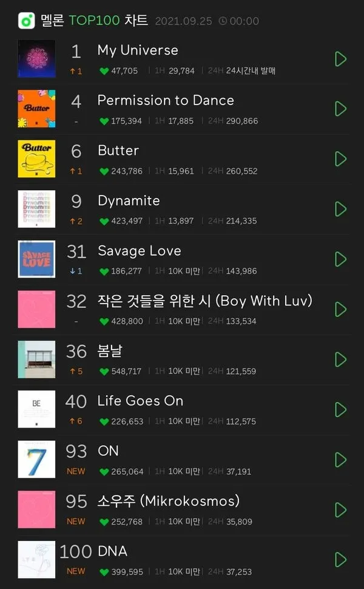Toggle heart on Dynamite song
The width and height of the screenshot is (364, 589).
pyautogui.click(x=104, y=221)
